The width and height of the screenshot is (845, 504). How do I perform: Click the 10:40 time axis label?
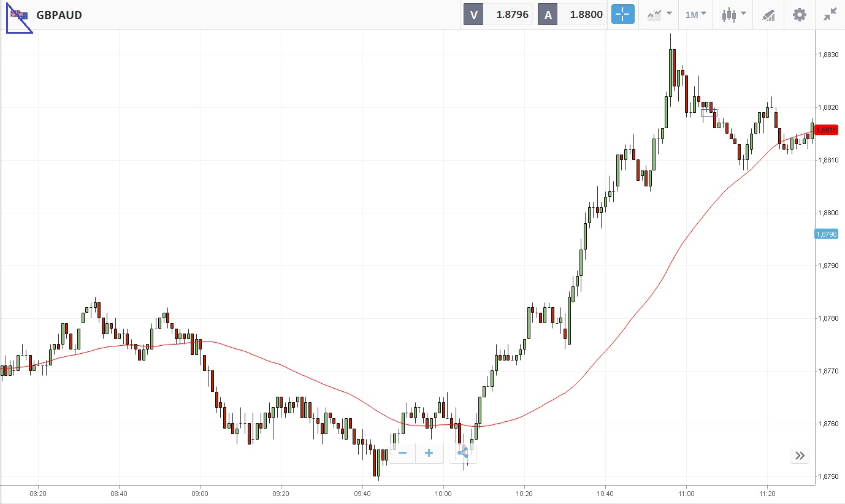point(605,494)
